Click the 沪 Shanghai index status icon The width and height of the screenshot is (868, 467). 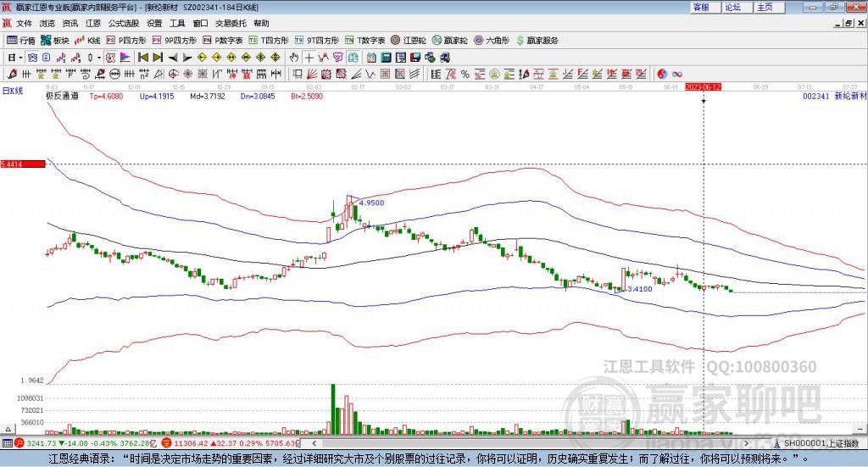[x=19, y=443]
